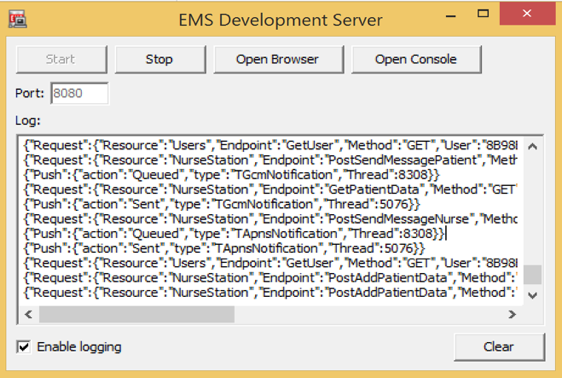The image size is (562, 378).
Task: Click the log scroll right arrow
Action: tap(513, 314)
